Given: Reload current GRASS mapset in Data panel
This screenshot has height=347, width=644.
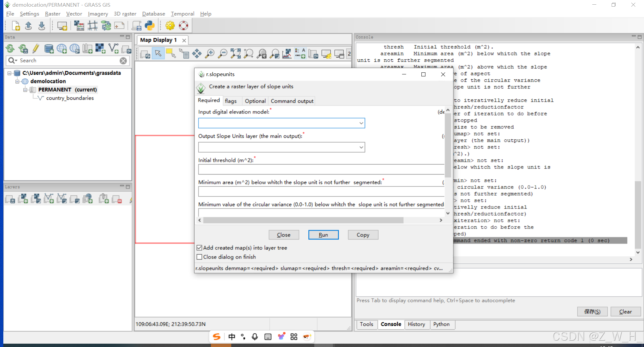Looking at the screenshot, I should [x=10, y=49].
